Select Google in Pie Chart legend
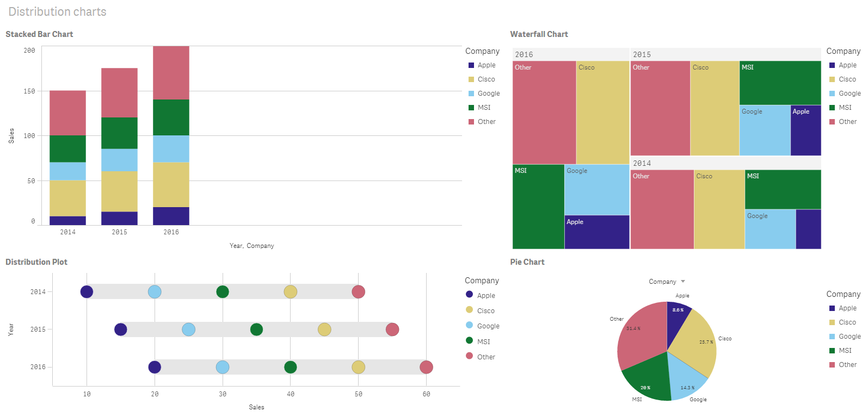Screen dimensions: 868x417 pyautogui.click(x=845, y=337)
